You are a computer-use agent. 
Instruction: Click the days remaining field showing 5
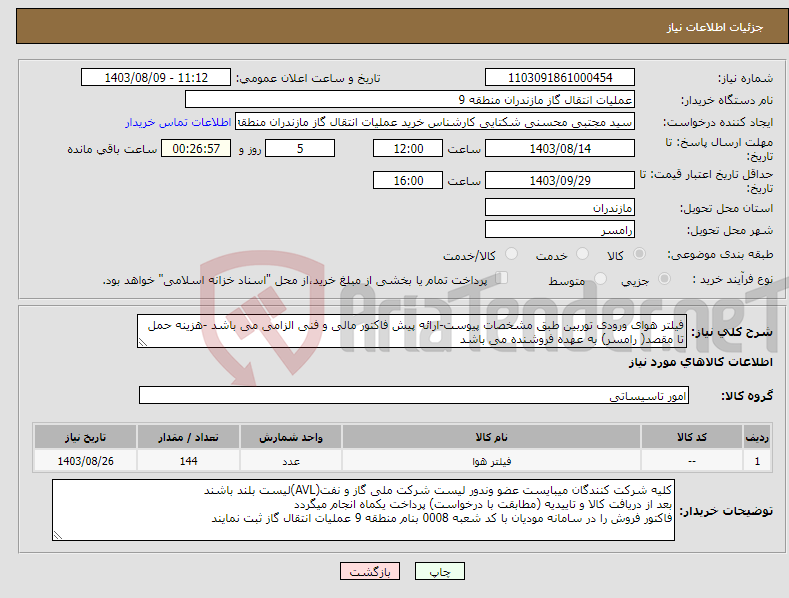[x=300, y=148]
